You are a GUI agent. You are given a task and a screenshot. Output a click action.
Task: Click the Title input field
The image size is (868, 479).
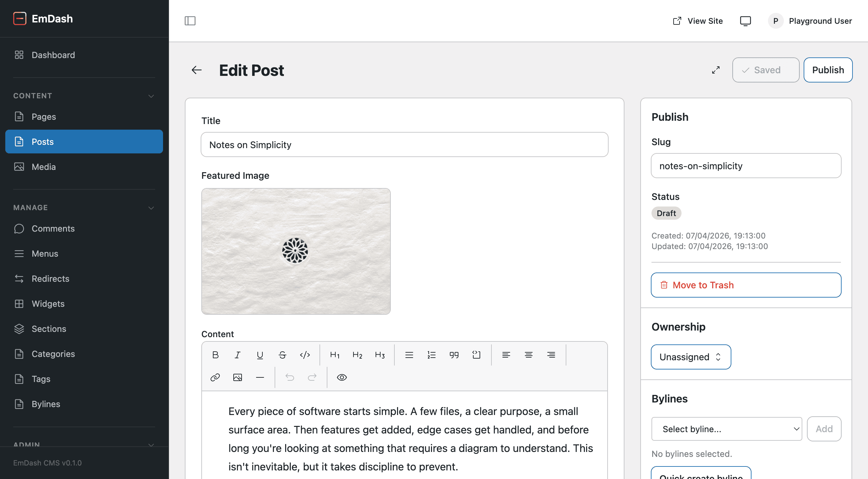(x=404, y=144)
